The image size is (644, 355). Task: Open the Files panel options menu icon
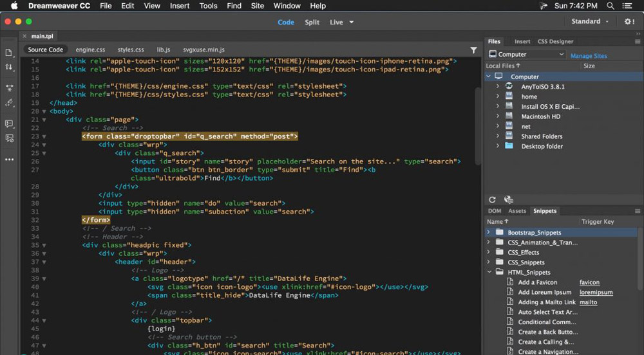pos(638,41)
